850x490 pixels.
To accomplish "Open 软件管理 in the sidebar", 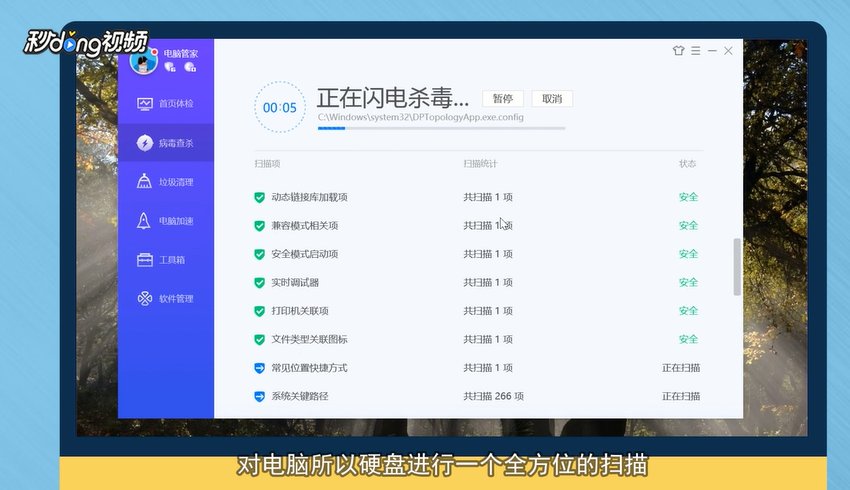I will pos(165,299).
